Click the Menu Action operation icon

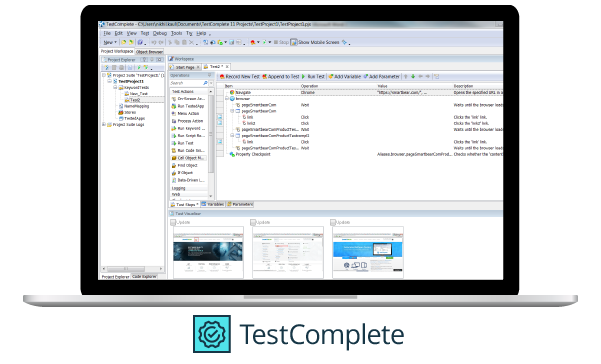tap(174, 113)
